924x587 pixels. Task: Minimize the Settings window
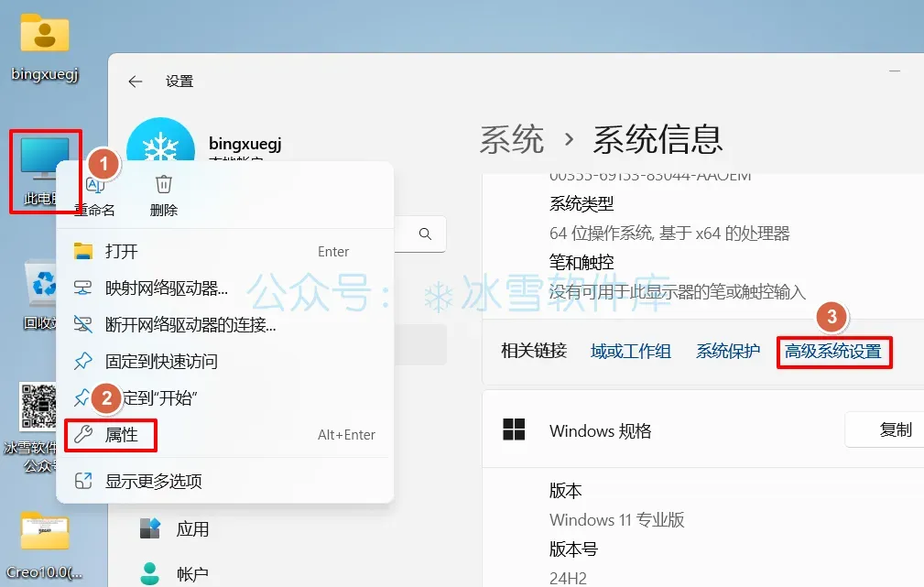click(895, 71)
